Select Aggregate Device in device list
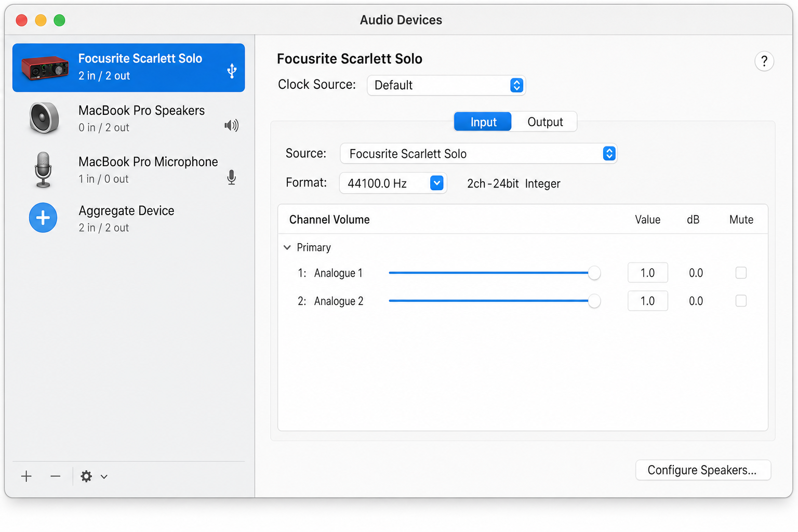The width and height of the screenshot is (798, 532). pyautogui.click(x=128, y=219)
